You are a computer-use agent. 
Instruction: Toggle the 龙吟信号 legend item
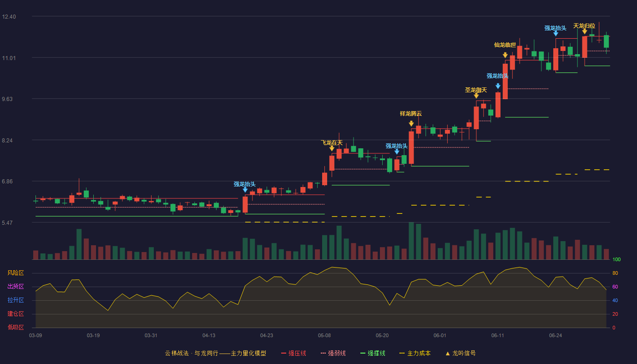[460, 353]
